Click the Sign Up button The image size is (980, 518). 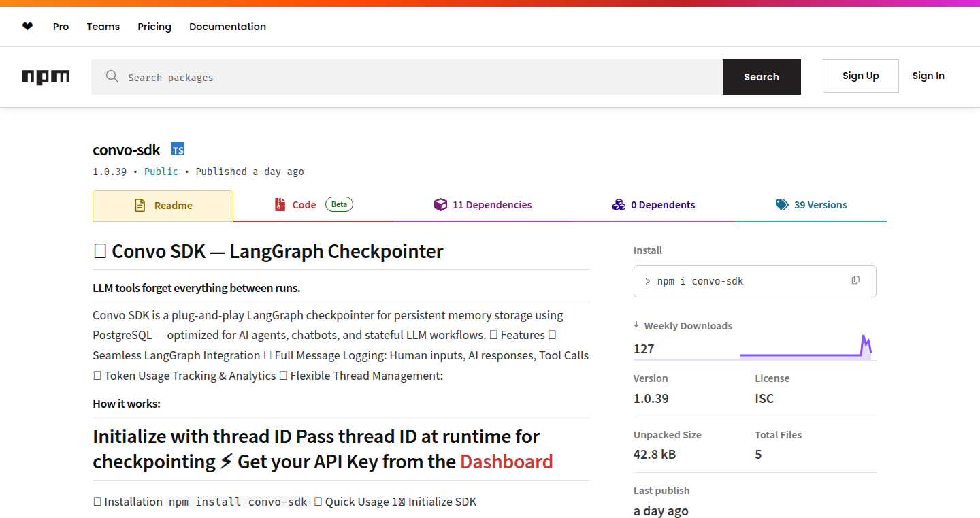pos(860,76)
